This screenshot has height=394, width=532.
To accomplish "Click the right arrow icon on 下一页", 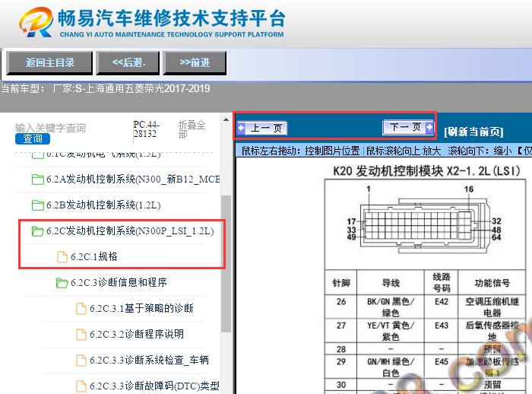I will point(429,127).
